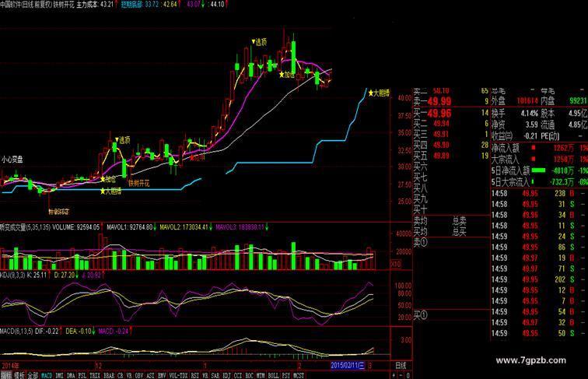Click the 大宗流入 row
Image resolution: width=588 pixels, height=379 pixels.
click(539, 159)
